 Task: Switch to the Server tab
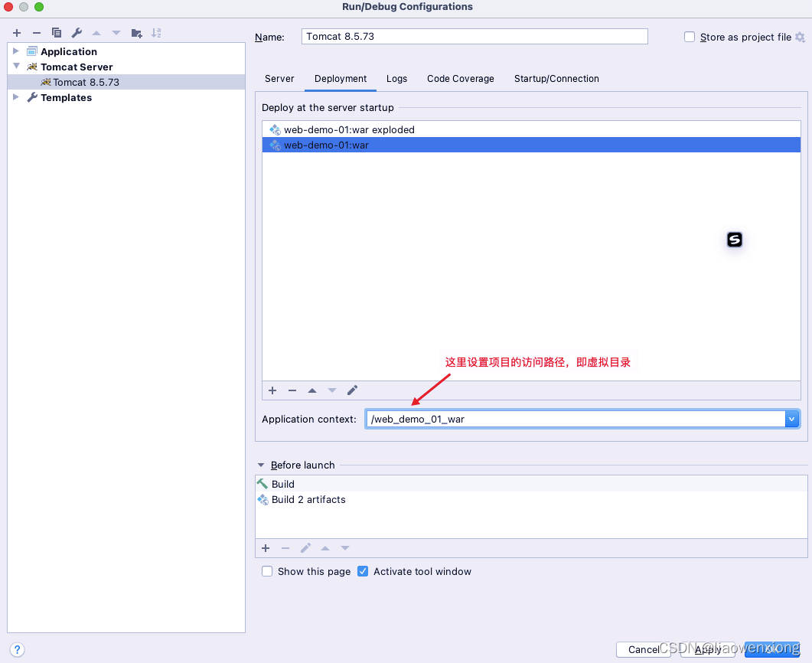click(x=279, y=79)
